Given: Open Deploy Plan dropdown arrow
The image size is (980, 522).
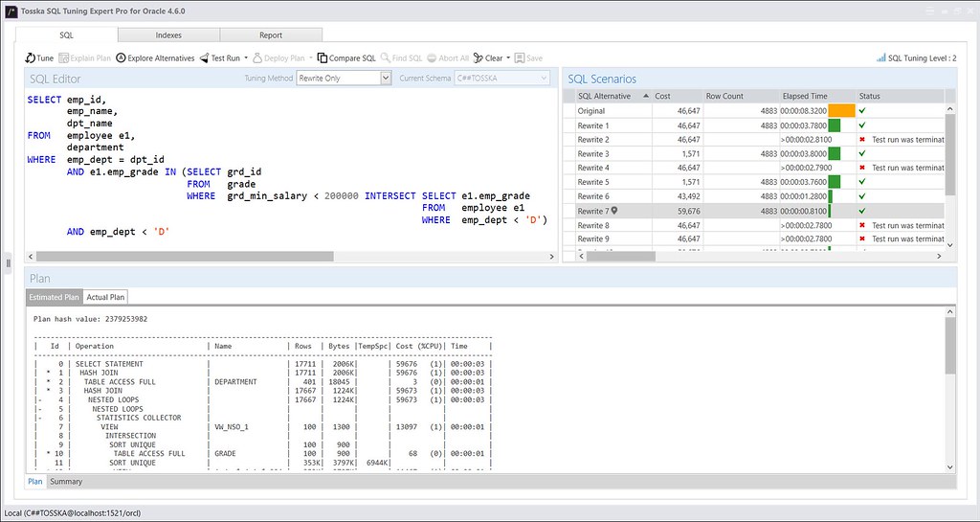Looking at the screenshot, I should 311,58.
